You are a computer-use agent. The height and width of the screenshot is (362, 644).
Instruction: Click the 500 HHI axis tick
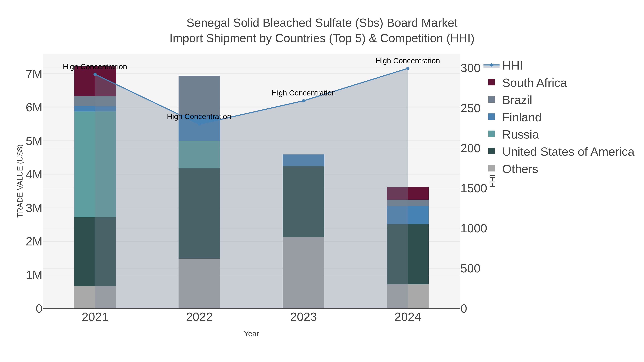[x=470, y=269]
